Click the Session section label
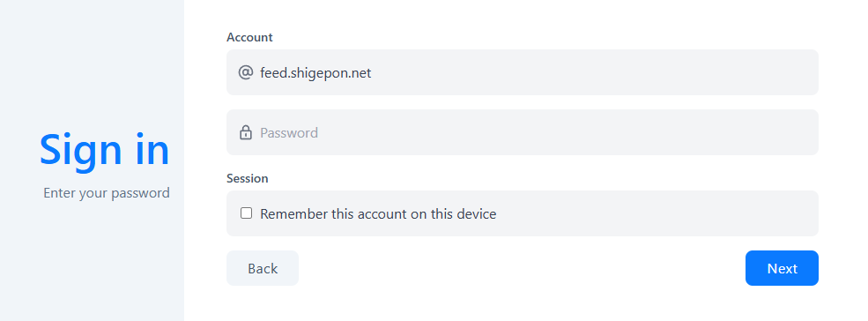 click(248, 178)
